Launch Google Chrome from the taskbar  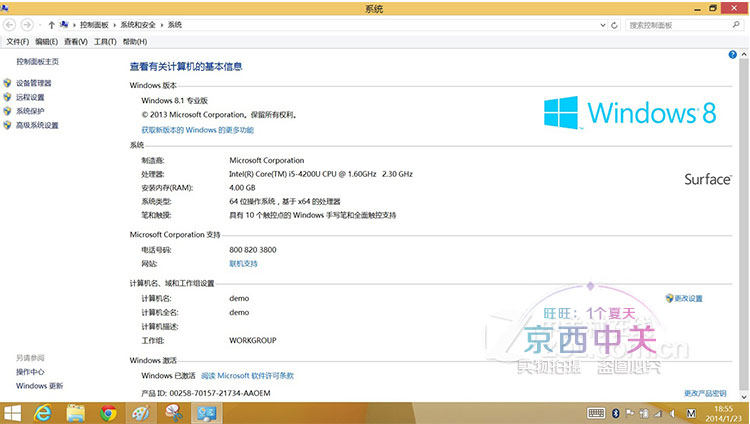click(109, 413)
